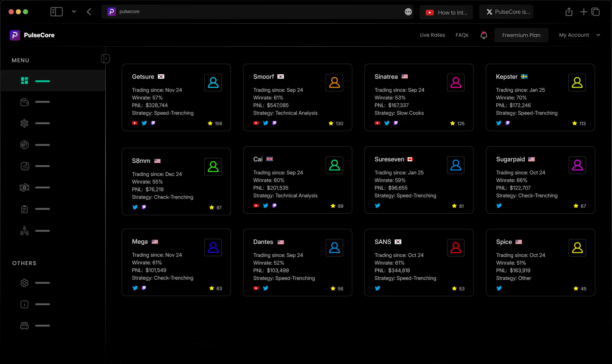Collapse the left menu sidebar

coord(106,59)
